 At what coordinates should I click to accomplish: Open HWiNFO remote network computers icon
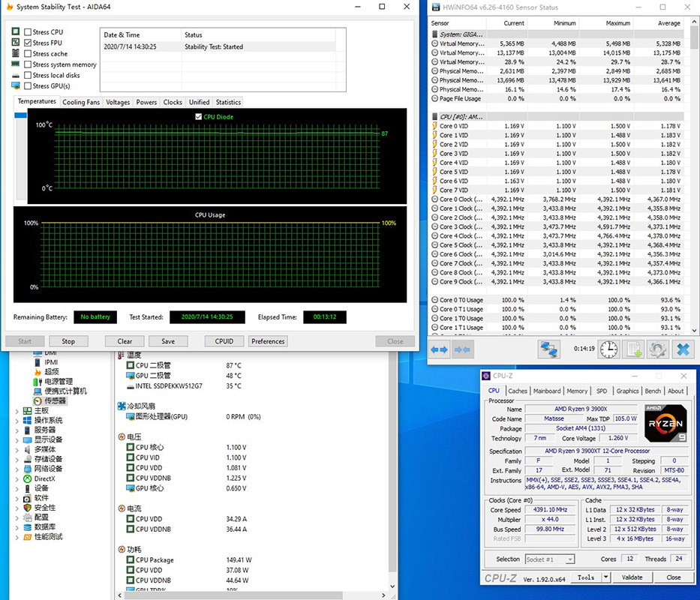click(x=549, y=349)
